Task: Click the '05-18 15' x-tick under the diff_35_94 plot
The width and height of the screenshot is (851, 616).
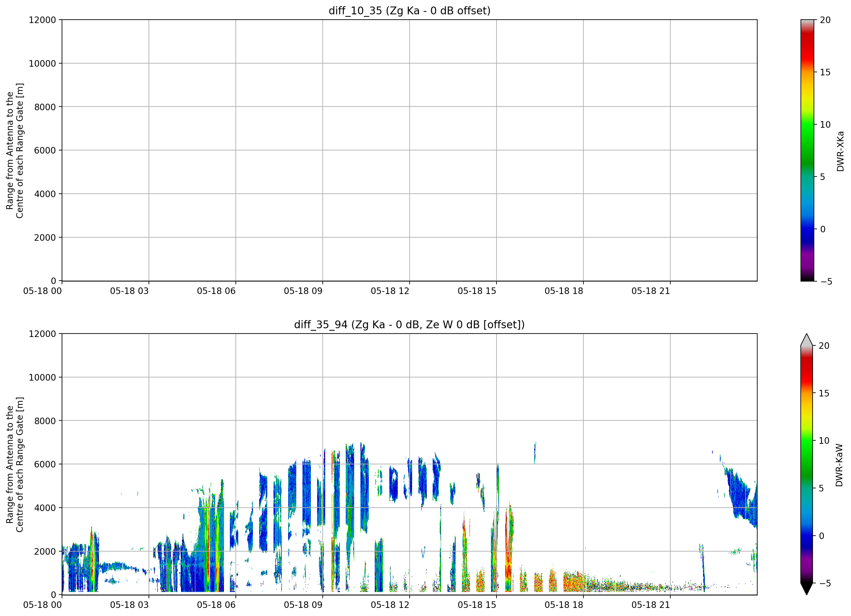Action: pos(477,605)
